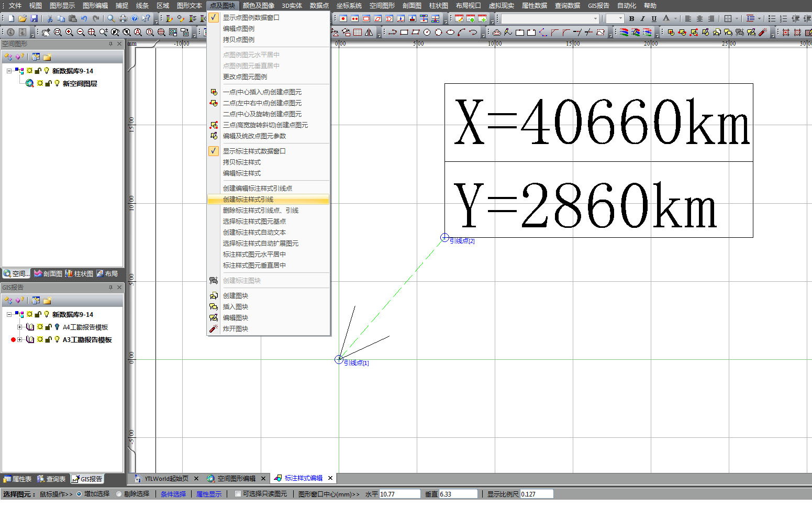812x507 pixels.
Task: Click the mirror tool icon
Action: pyautogui.click(x=369, y=32)
